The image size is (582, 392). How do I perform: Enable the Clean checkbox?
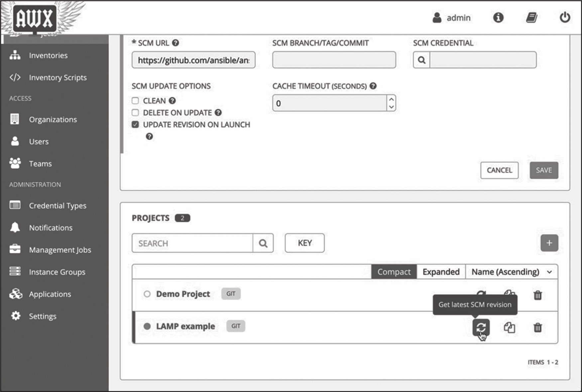pos(135,101)
